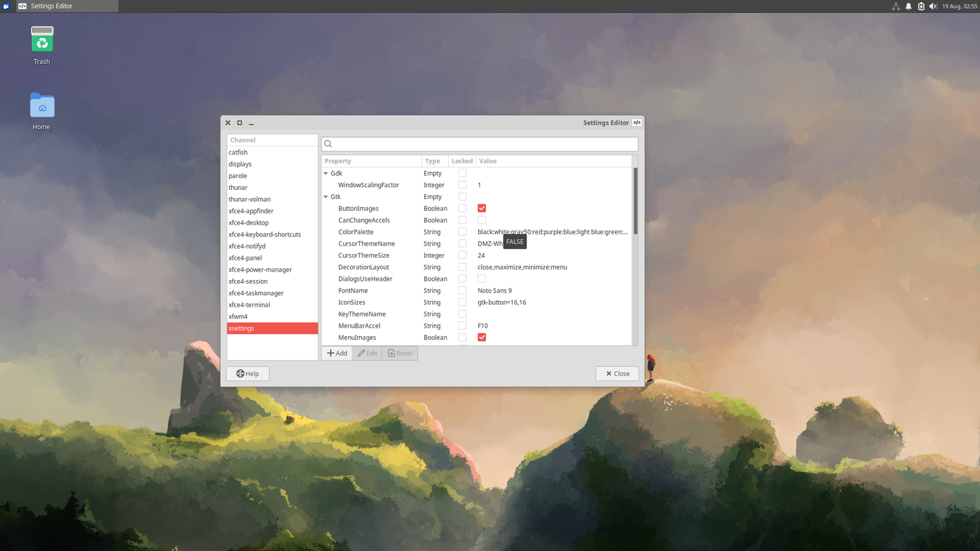
Task: Select the IconSizes value gtk-button=16,16
Action: [x=502, y=302]
